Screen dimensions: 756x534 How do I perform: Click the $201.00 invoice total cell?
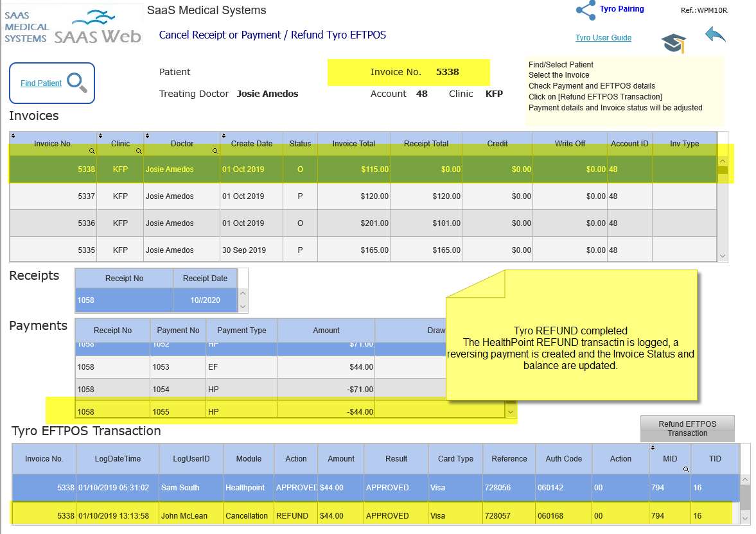click(353, 223)
